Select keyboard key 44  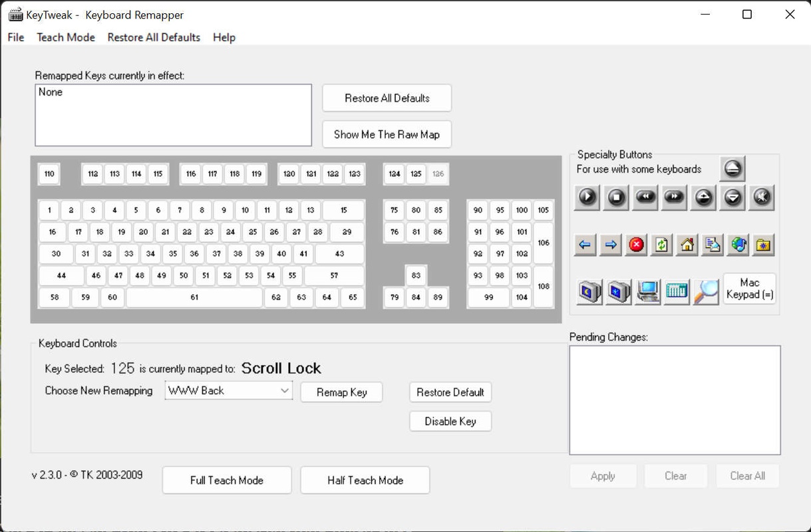61,275
